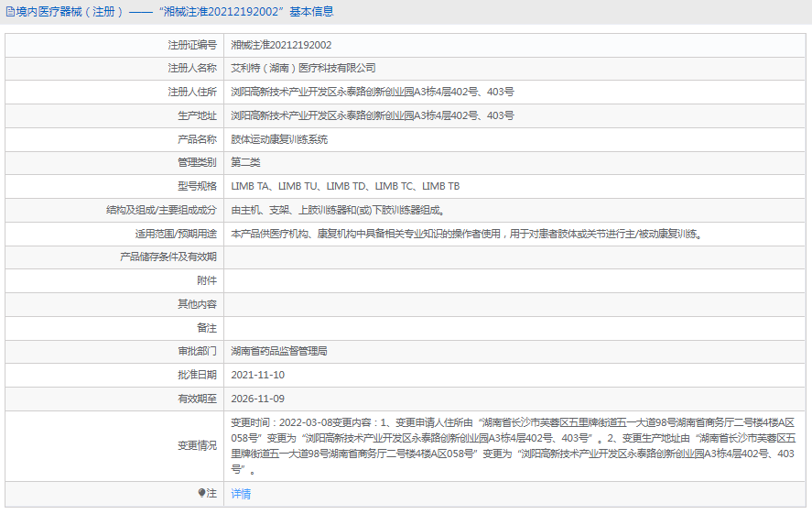This screenshot has height=514, width=812.
Task: Click the 产品名称 label
Action: 198,139
